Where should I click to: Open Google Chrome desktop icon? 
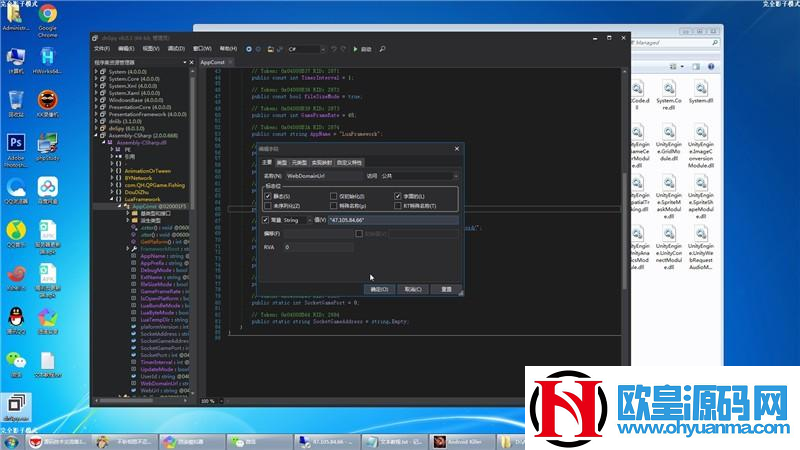(47, 21)
